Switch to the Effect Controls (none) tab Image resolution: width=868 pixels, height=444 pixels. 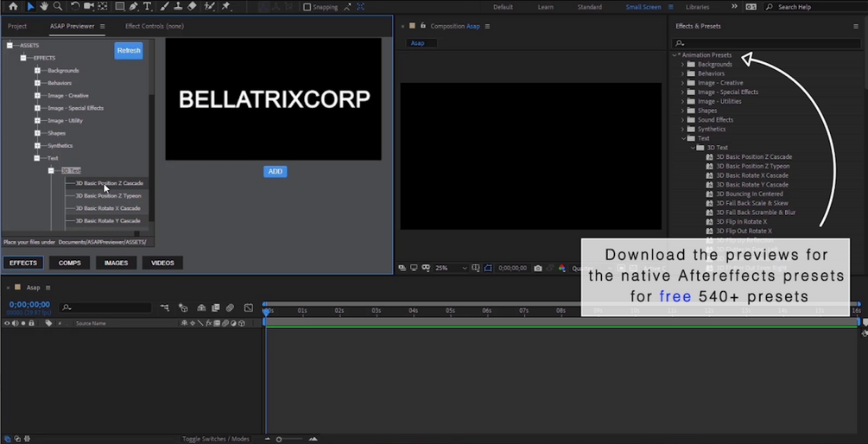click(x=155, y=26)
